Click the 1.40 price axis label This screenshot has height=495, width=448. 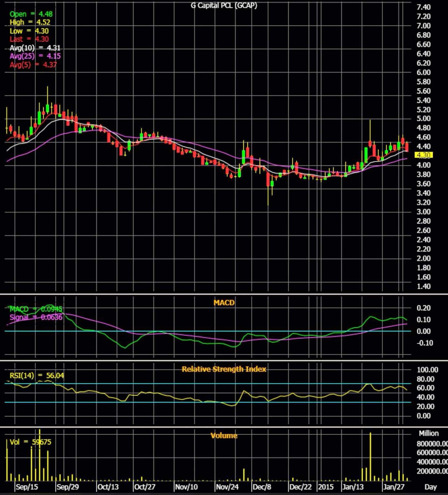tap(424, 286)
